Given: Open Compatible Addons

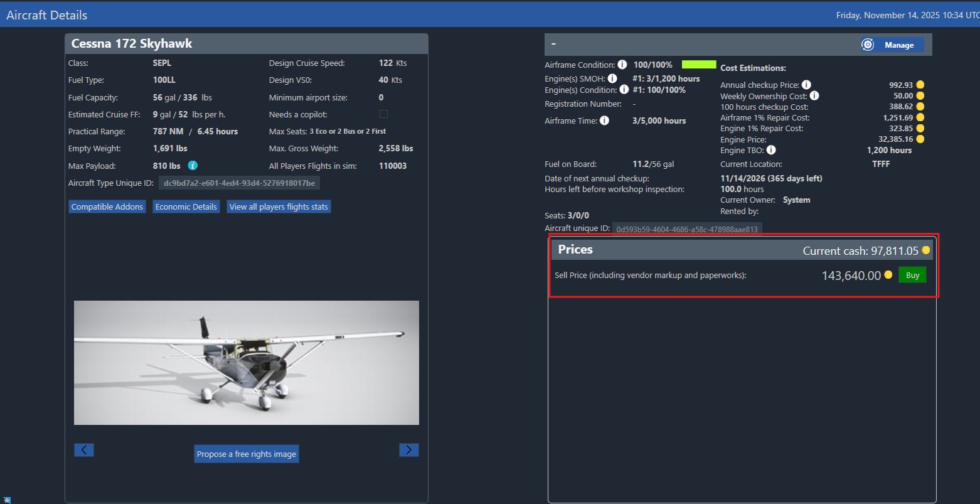Looking at the screenshot, I should (x=107, y=206).
